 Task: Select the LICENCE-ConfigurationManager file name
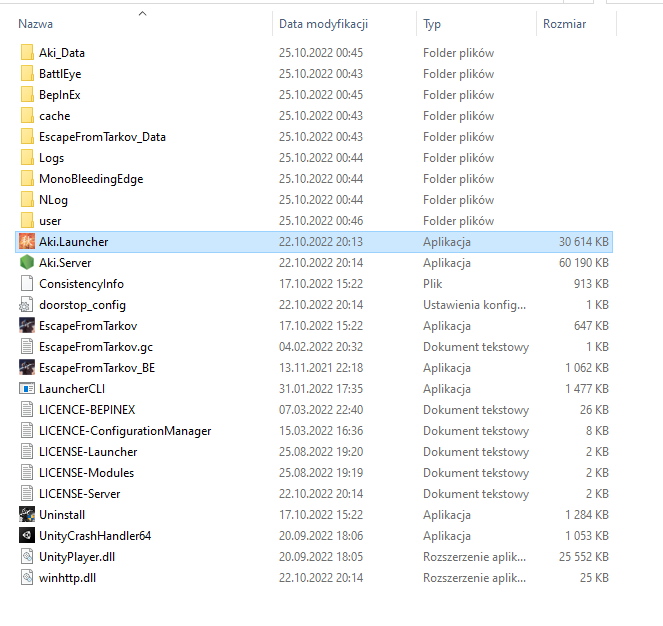125,431
